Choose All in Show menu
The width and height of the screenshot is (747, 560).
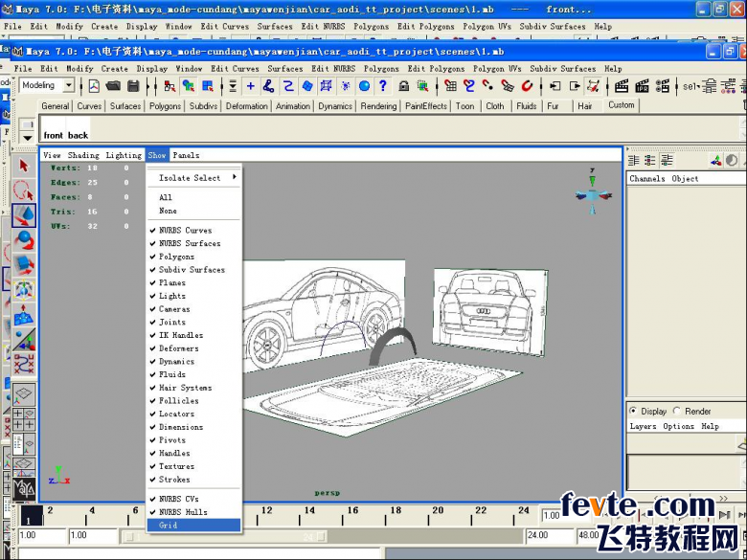click(193, 197)
